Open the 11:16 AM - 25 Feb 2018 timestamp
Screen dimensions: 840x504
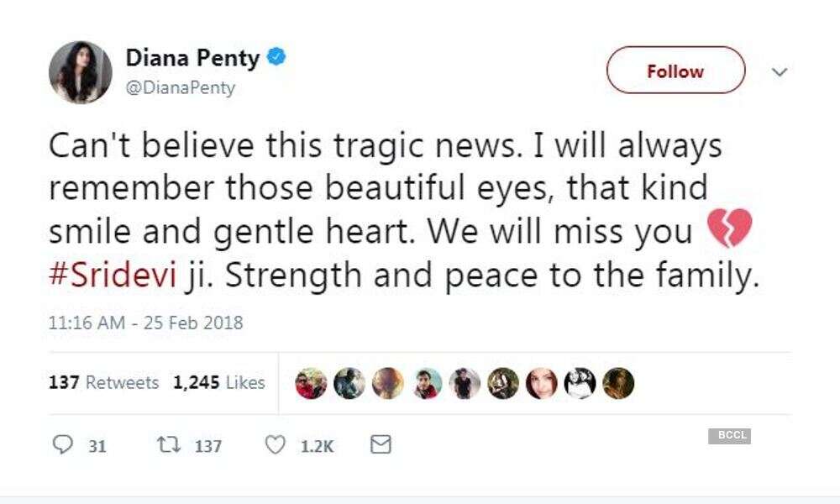pyautogui.click(x=146, y=323)
